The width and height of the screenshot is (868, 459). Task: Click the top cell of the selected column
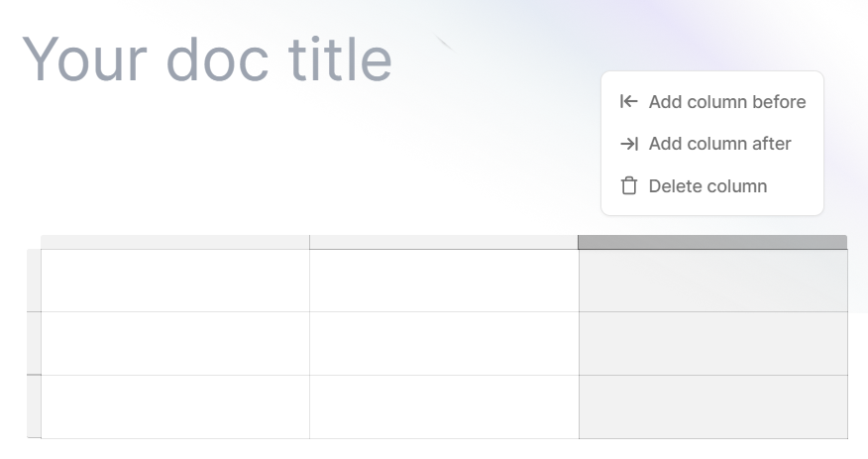(712, 281)
